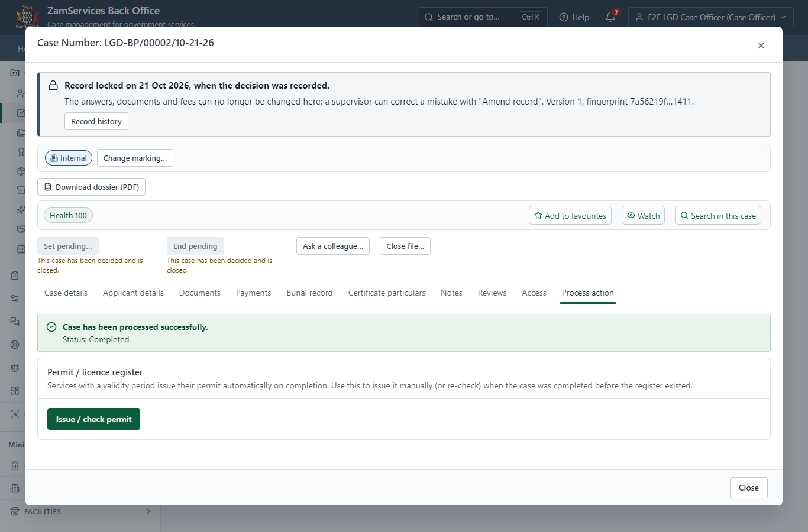
Task: Click the Close button in the dialog footer
Action: click(x=749, y=488)
